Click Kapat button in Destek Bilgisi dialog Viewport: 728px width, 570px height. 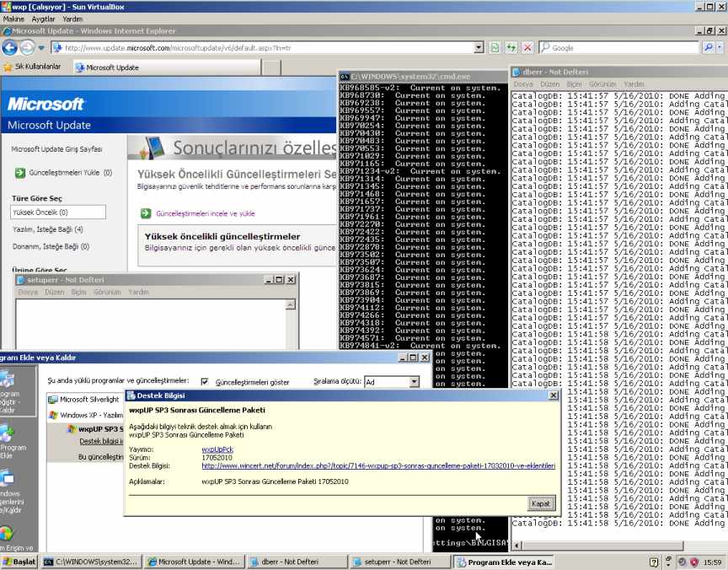click(541, 503)
